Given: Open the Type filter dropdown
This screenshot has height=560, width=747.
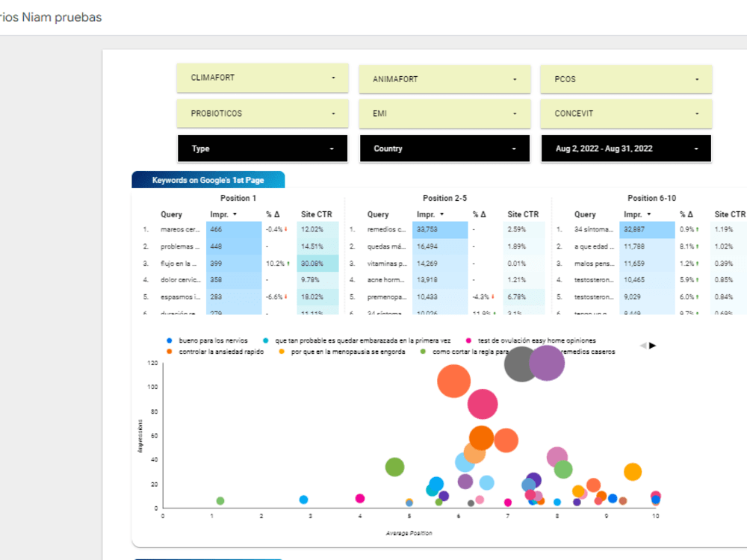Looking at the screenshot, I should 262,149.
